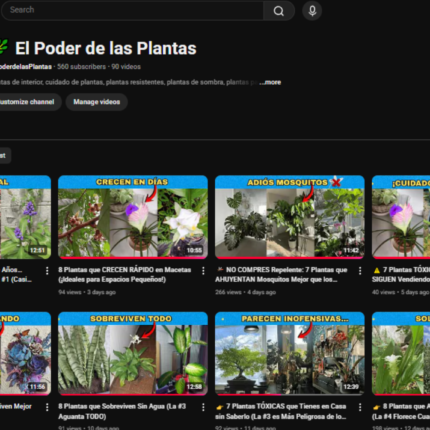Click the 94 views · 3 days ago text
Image resolution: width=430 pixels, height=430 pixels.
coord(87,292)
